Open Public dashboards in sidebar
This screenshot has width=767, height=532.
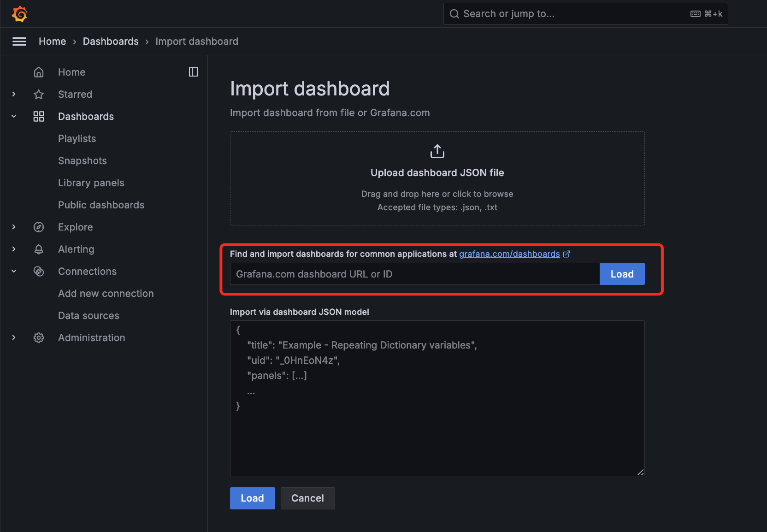pyautogui.click(x=101, y=205)
